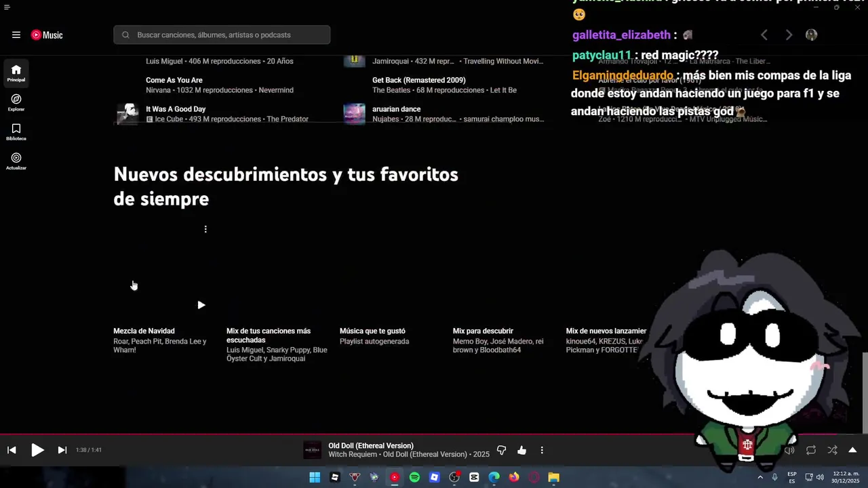
Task: Open File Explorer from the taskbar
Action: [554, 477]
